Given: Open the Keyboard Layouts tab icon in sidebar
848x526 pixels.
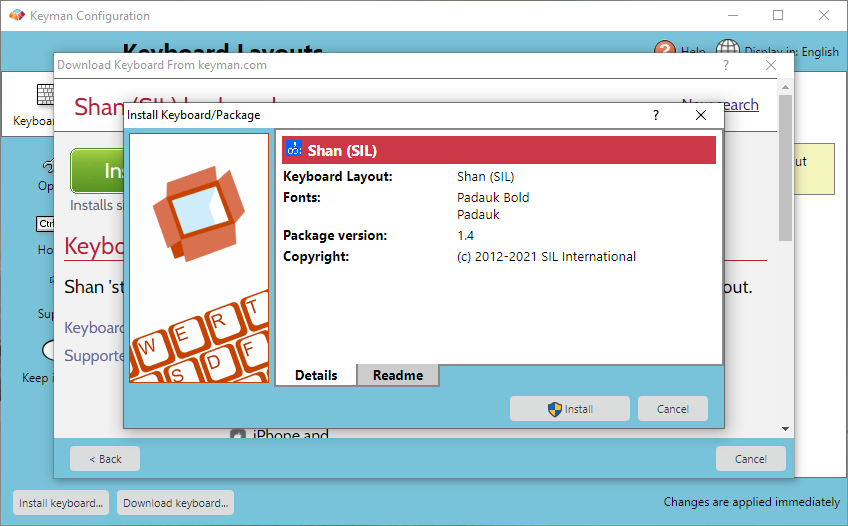Looking at the screenshot, I should pos(45,95).
